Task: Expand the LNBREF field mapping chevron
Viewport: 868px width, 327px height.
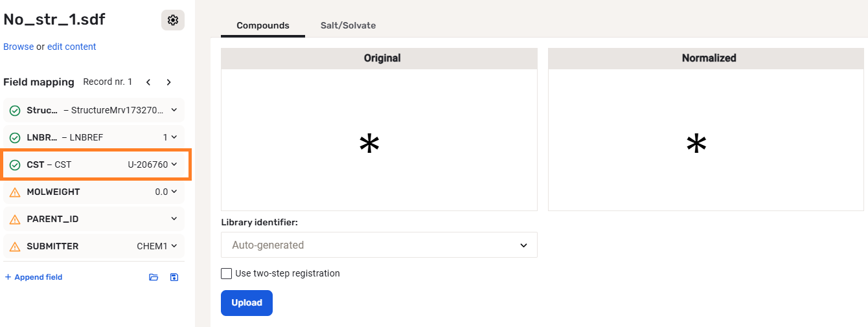Action: pos(174,137)
